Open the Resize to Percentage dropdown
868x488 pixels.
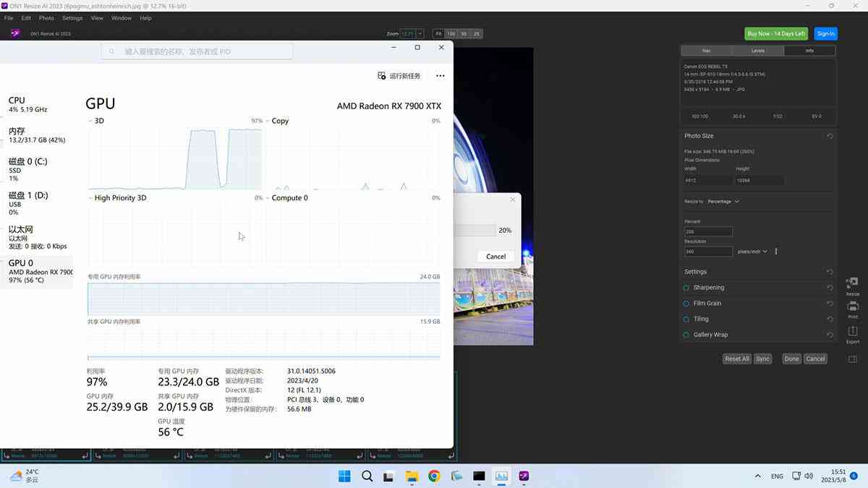click(x=723, y=202)
